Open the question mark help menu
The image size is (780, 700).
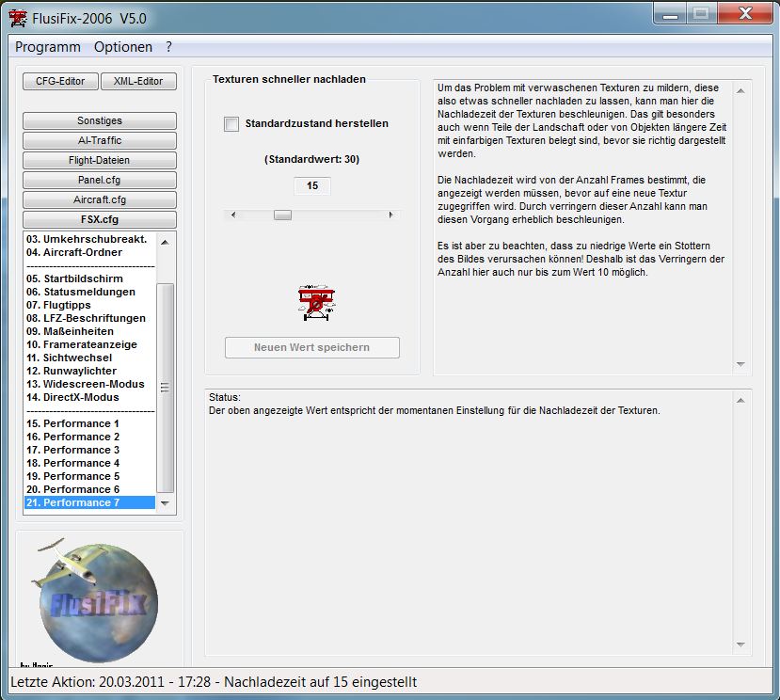click(169, 47)
